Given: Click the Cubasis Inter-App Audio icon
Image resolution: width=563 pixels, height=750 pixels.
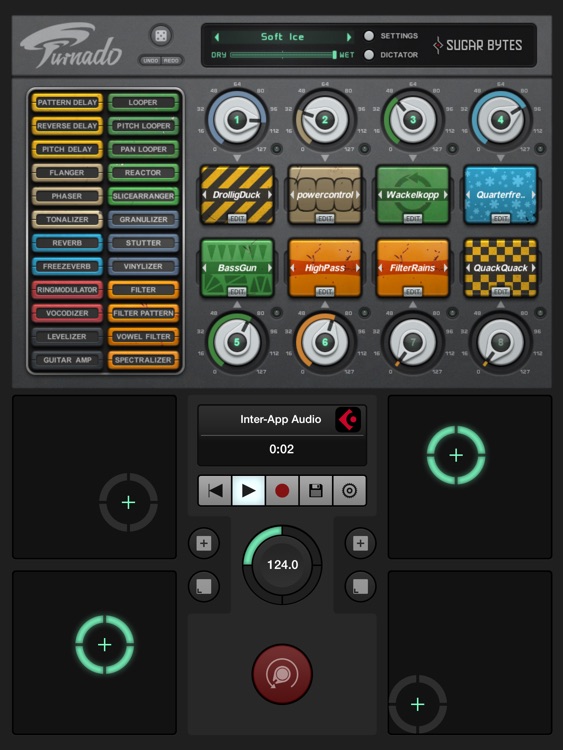Looking at the screenshot, I should 348,419.
